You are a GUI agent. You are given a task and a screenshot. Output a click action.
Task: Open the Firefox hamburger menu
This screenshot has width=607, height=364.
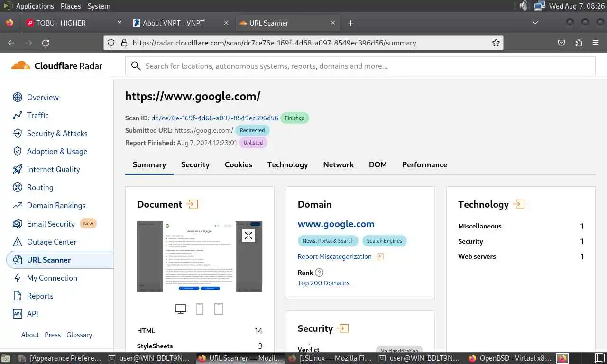pyautogui.click(x=596, y=43)
